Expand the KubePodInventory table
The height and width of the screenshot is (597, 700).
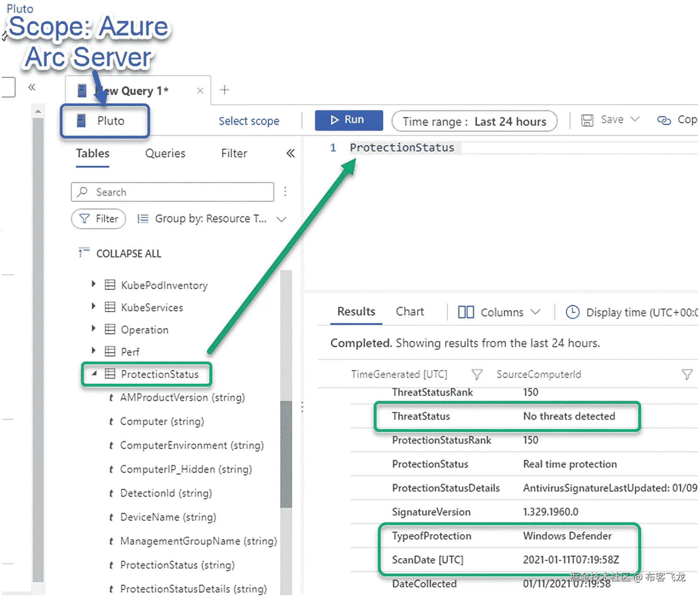coord(93,284)
